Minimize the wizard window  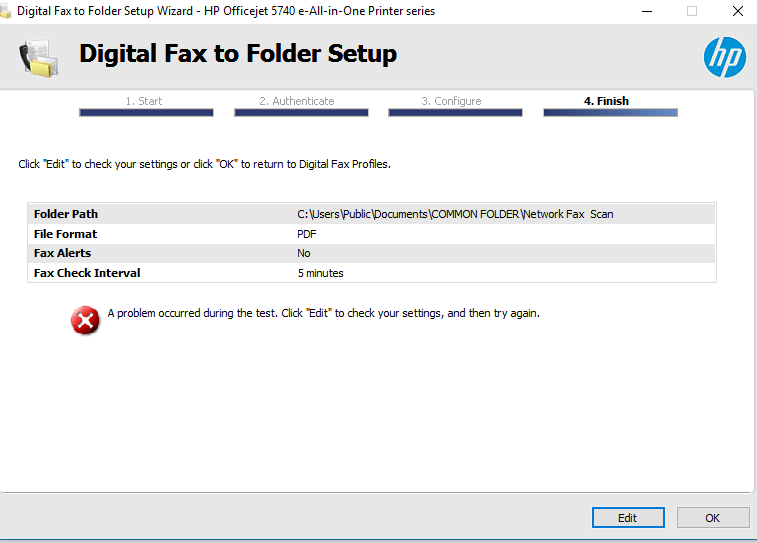tap(647, 11)
